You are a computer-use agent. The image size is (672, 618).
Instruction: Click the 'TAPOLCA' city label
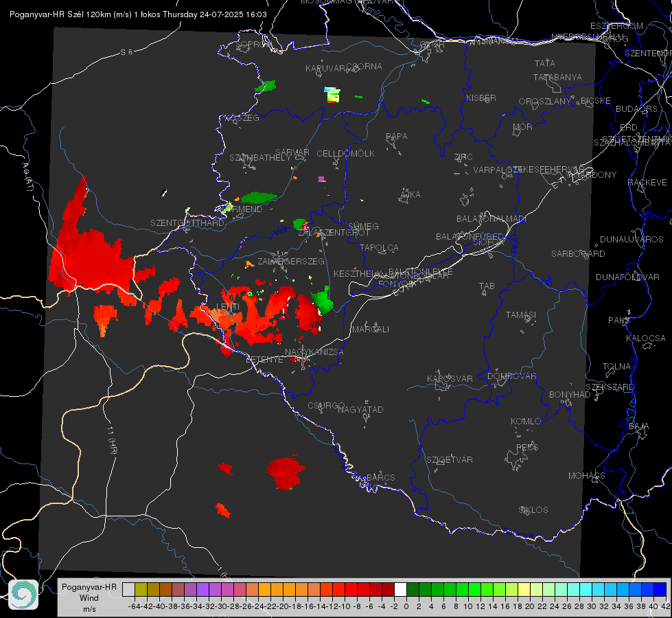(x=379, y=247)
